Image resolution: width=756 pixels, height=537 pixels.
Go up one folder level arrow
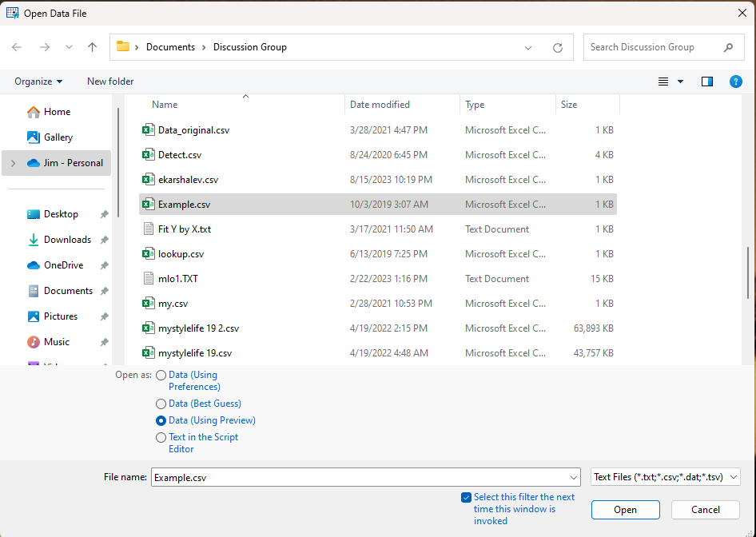tap(92, 47)
